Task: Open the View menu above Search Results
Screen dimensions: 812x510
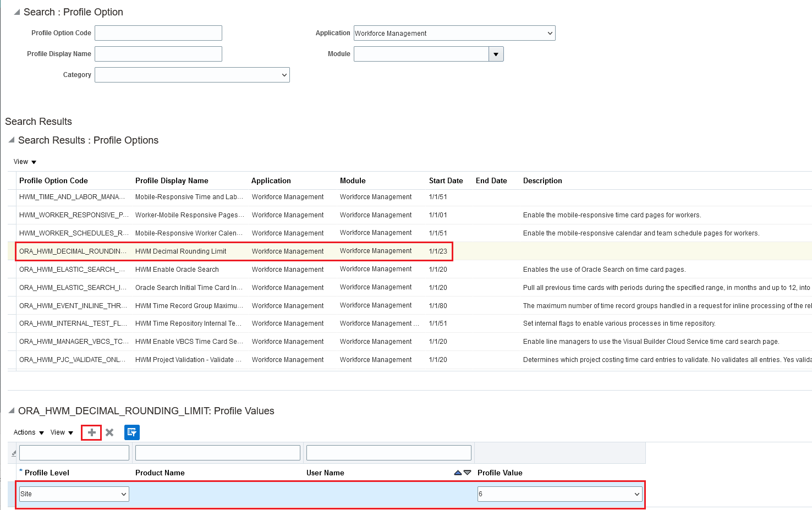Action: coord(24,161)
